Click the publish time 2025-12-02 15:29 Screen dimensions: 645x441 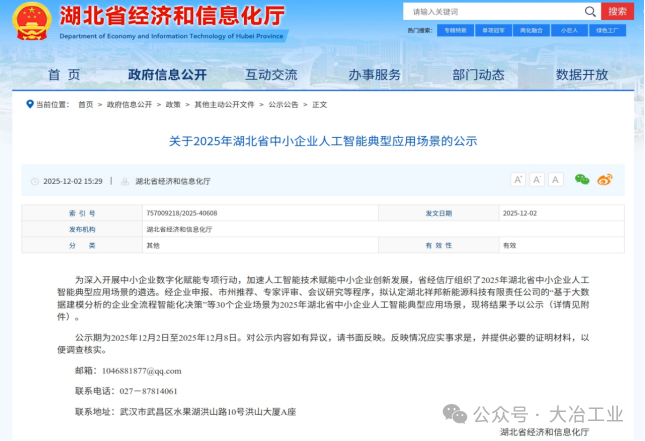pos(73,181)
